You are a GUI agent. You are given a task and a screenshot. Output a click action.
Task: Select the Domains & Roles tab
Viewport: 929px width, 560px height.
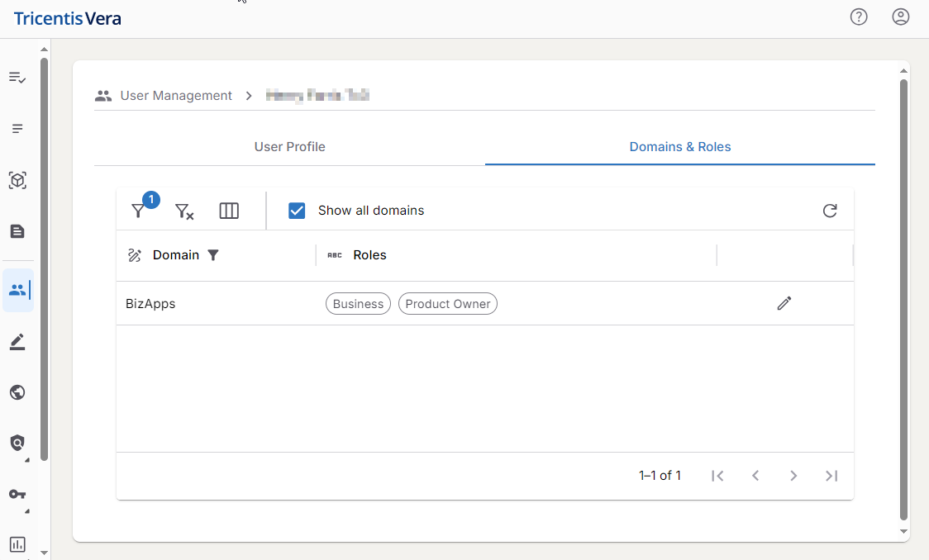pyautogui.click(x=680, y=147)
